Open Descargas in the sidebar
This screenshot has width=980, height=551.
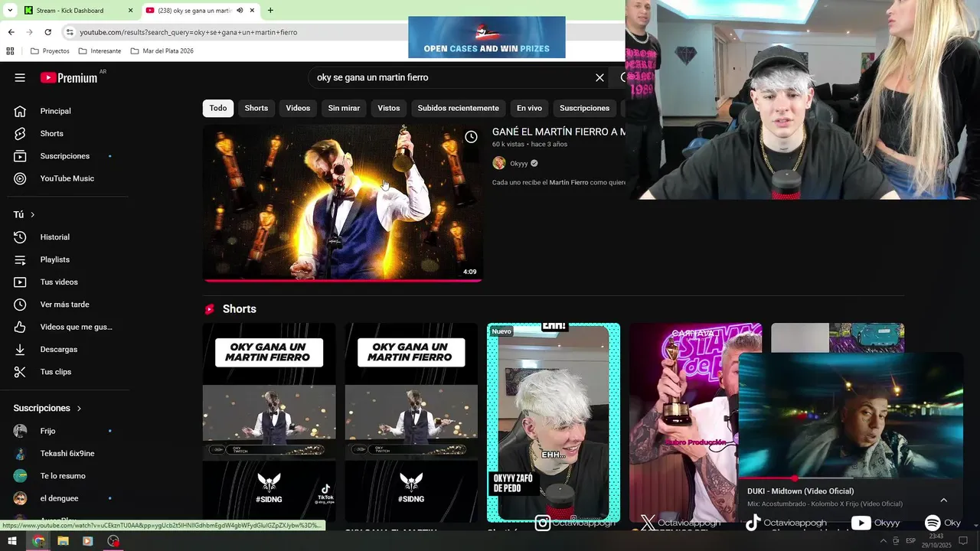[59, 349]
